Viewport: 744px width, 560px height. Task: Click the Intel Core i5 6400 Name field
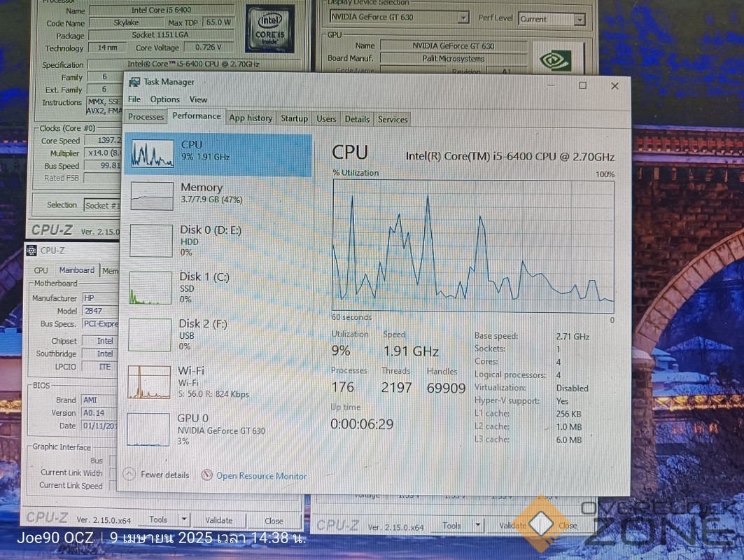161,10
